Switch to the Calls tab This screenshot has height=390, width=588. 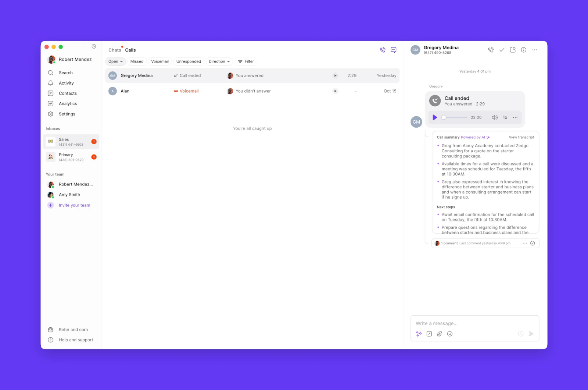coord(130,50)
